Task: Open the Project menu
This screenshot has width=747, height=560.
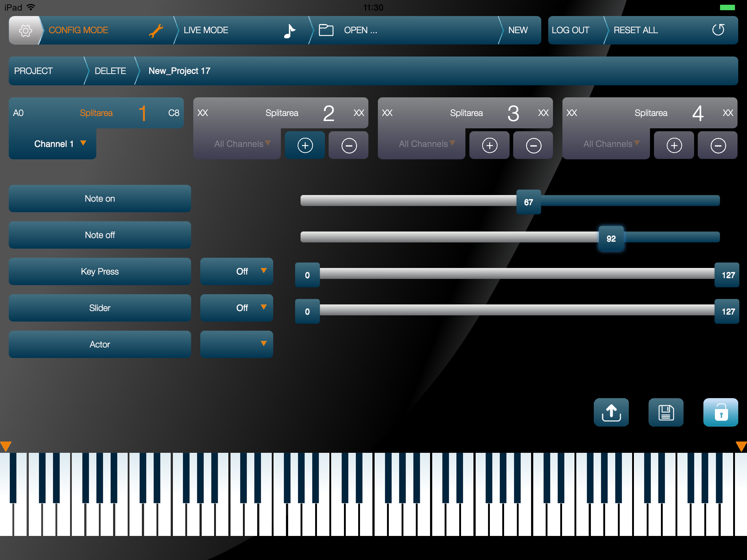Action: click(x=33, y=71)
